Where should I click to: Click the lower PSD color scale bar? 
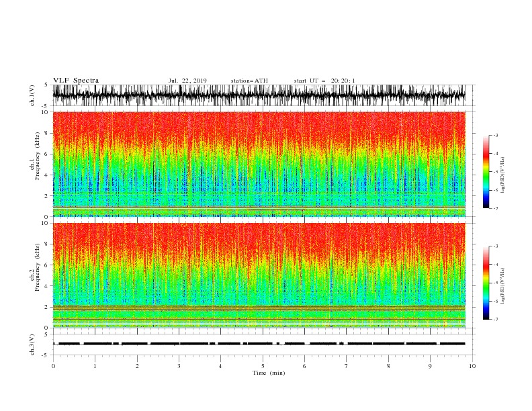pos(486,283)
